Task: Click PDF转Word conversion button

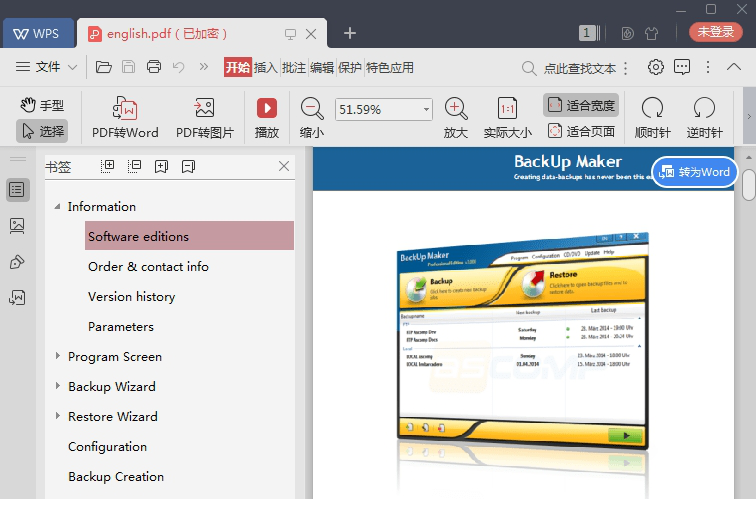Action: point(125,118)
